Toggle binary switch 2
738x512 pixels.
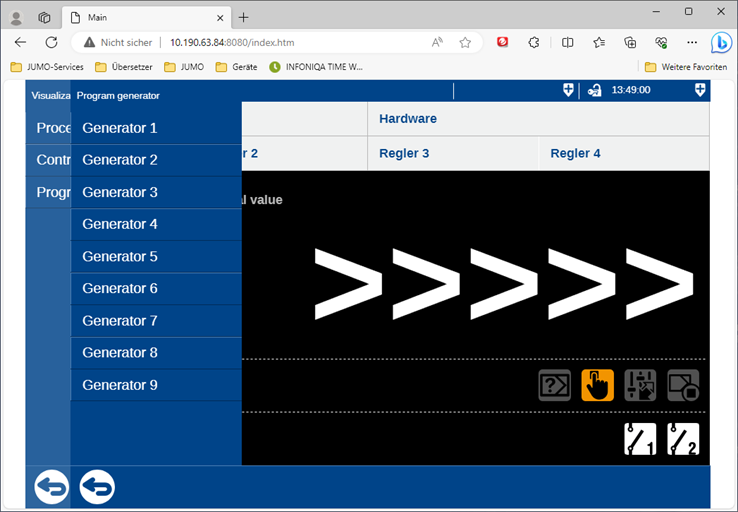pyautogui.click(x=683, y=439)
